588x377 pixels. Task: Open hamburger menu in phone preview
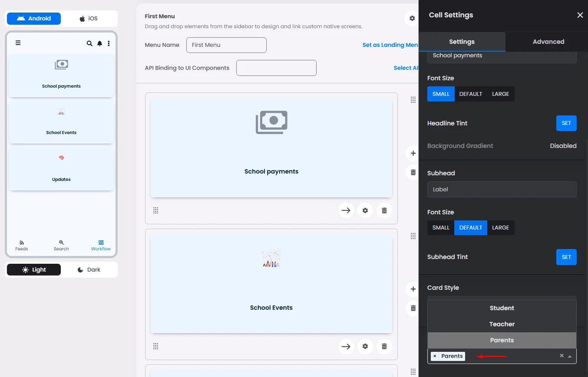coord(18,43)
